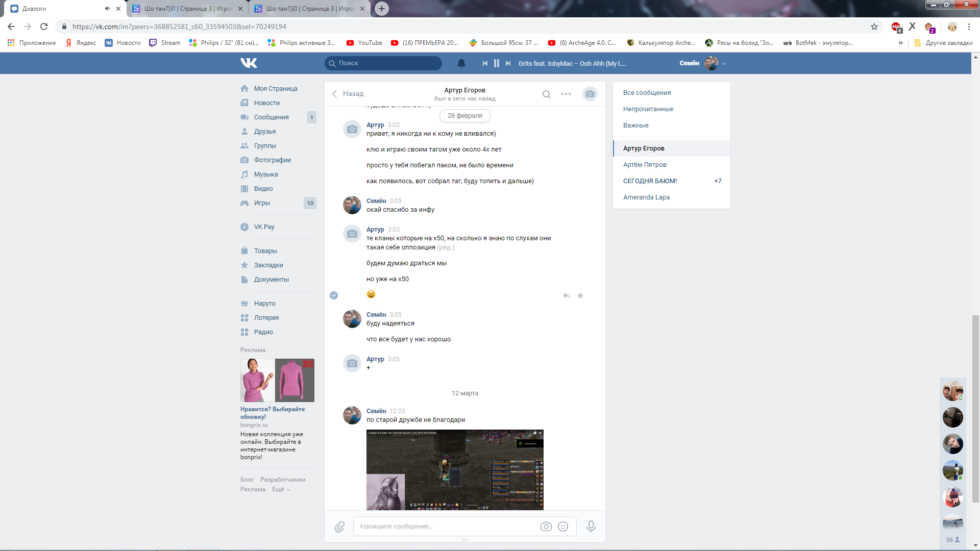Go back with the Назад button
Viewport: 980px width, 551px height.
click(349, 93)
